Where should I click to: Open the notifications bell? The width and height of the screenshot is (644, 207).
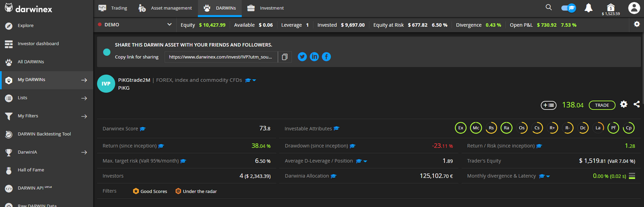click(589, 7)
